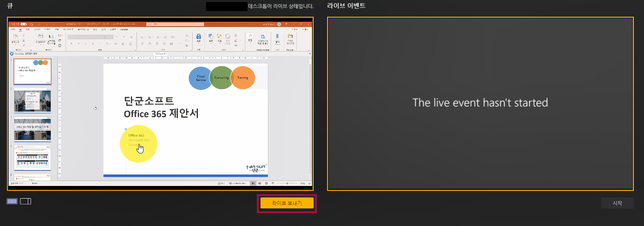Click the Share button in PowerPoint
644x226 pixels.
click(x=294, y=29)
